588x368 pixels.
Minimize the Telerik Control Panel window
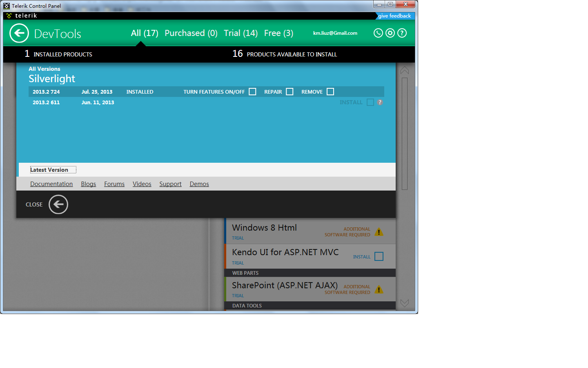pyautogui.click(x=379, y=4)
